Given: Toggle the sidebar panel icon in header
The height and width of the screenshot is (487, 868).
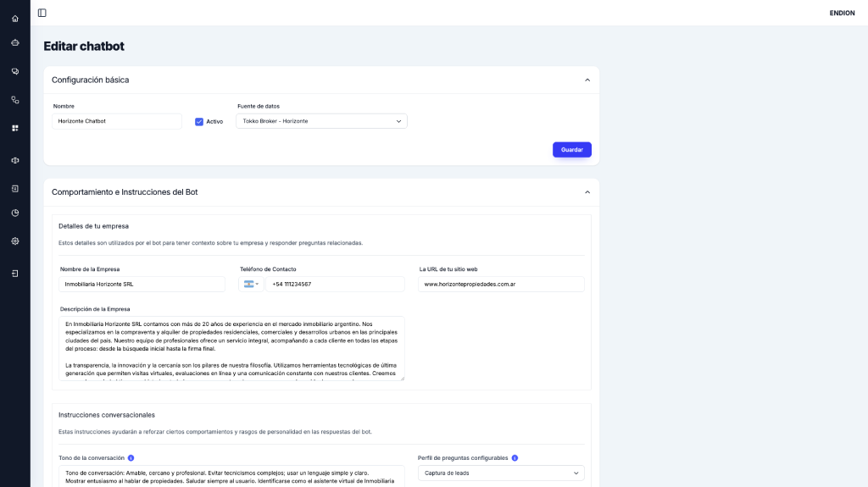Looking at the screenshot, I should click(42, 13).
